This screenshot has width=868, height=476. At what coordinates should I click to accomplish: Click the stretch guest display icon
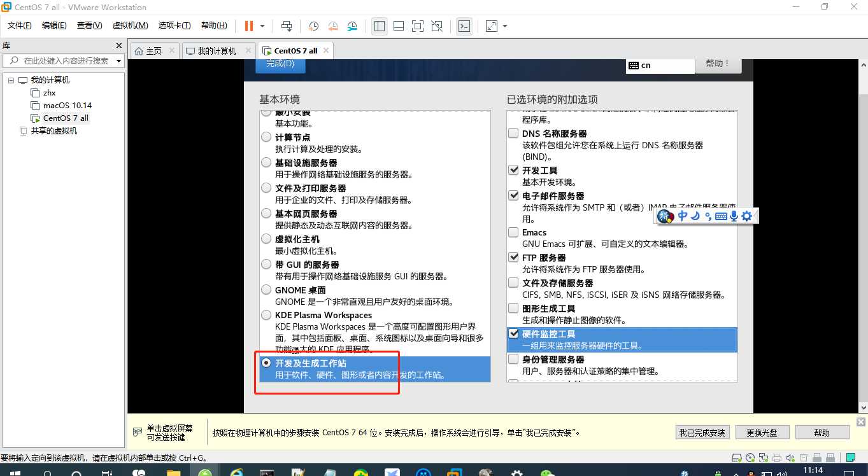point(492,26)
